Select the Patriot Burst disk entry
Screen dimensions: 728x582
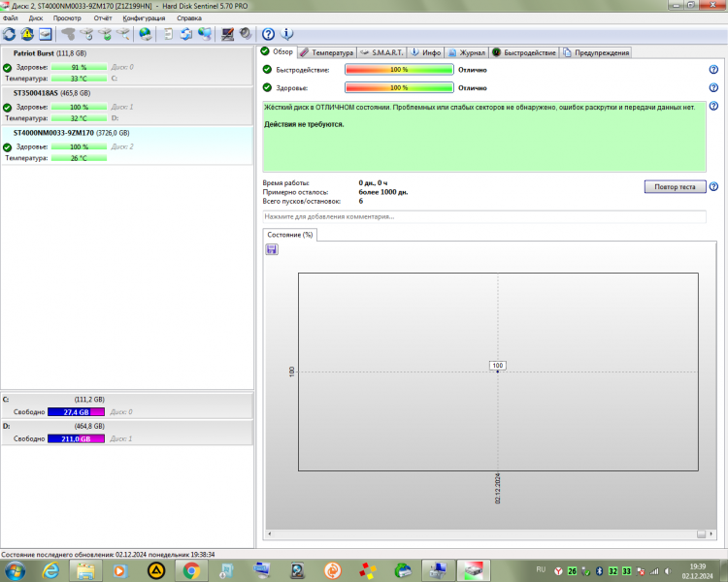pyautogui.click(x=127, y=65)
